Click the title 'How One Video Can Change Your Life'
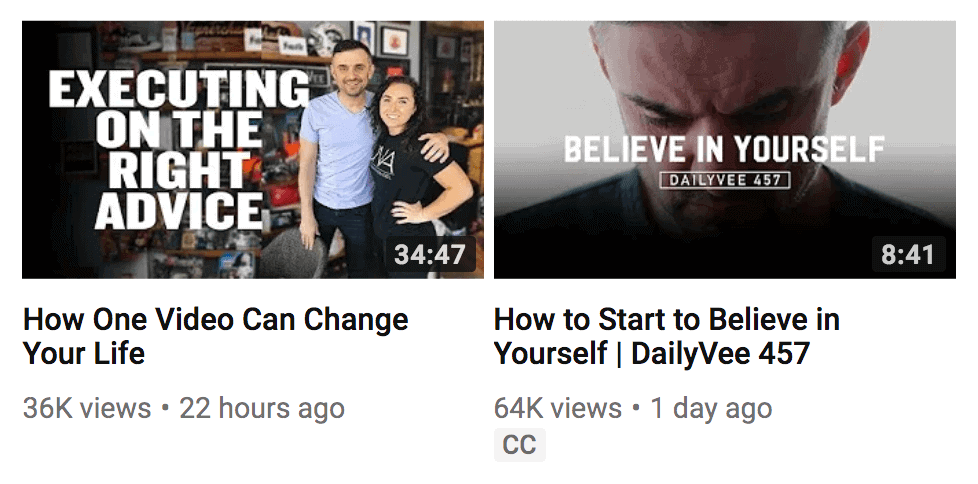This screenshot has height=484, width=978. (216, 336)
